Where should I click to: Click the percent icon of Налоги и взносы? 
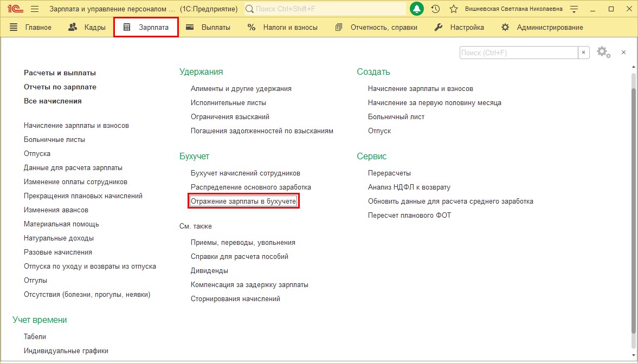pyautogui.click(x=252, y=27)
